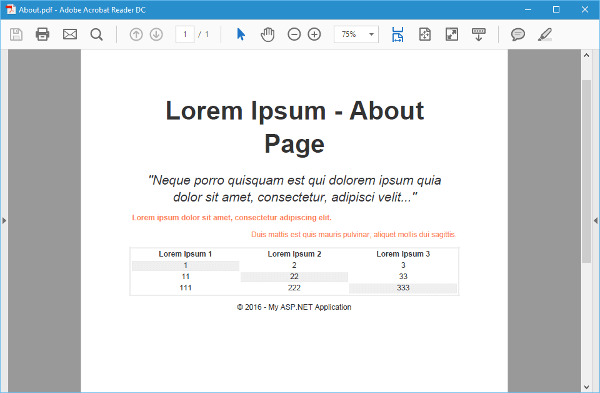Click vertical scrollbar up arrow

point(586,55)
